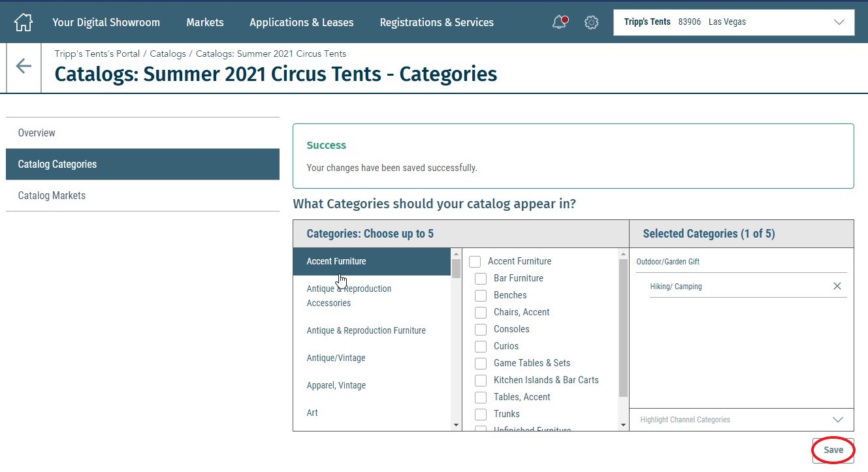Screen dimensions: 868x472
Task: Remove the Hiking/ Camping selected category
Action: click(x=837, y=287)
